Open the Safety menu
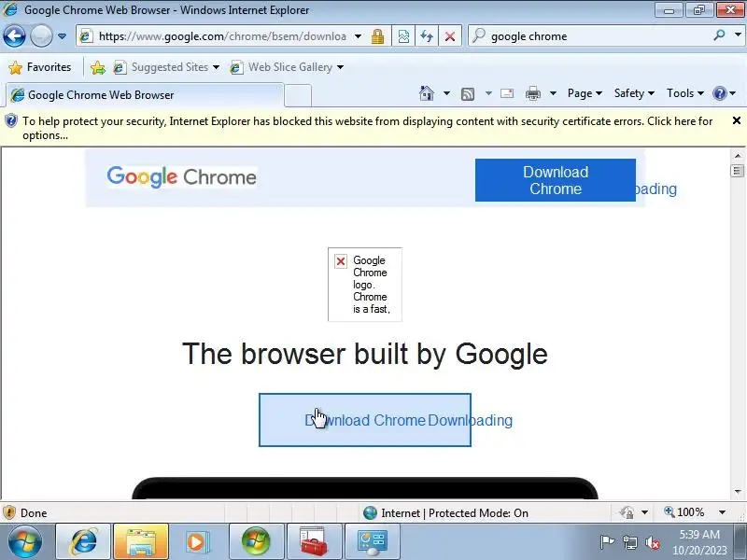The height and width of the screenshot is (560, 747). point(634,93)
